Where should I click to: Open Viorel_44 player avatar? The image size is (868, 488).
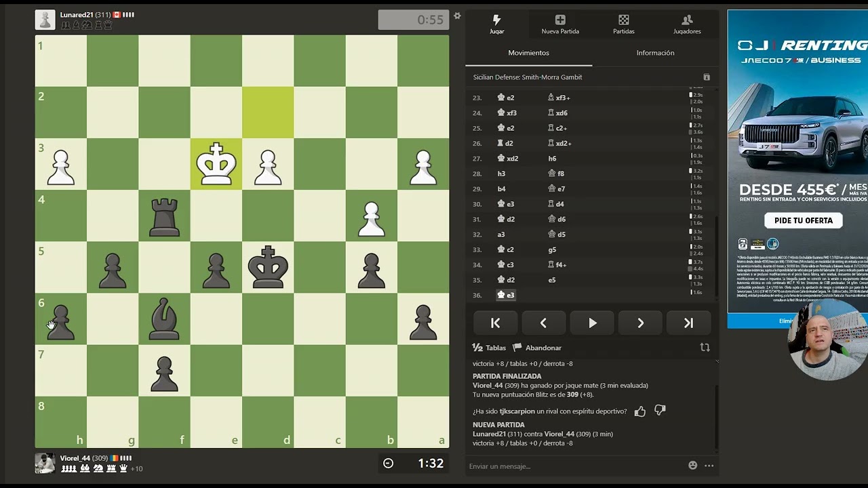coord(45,463)
